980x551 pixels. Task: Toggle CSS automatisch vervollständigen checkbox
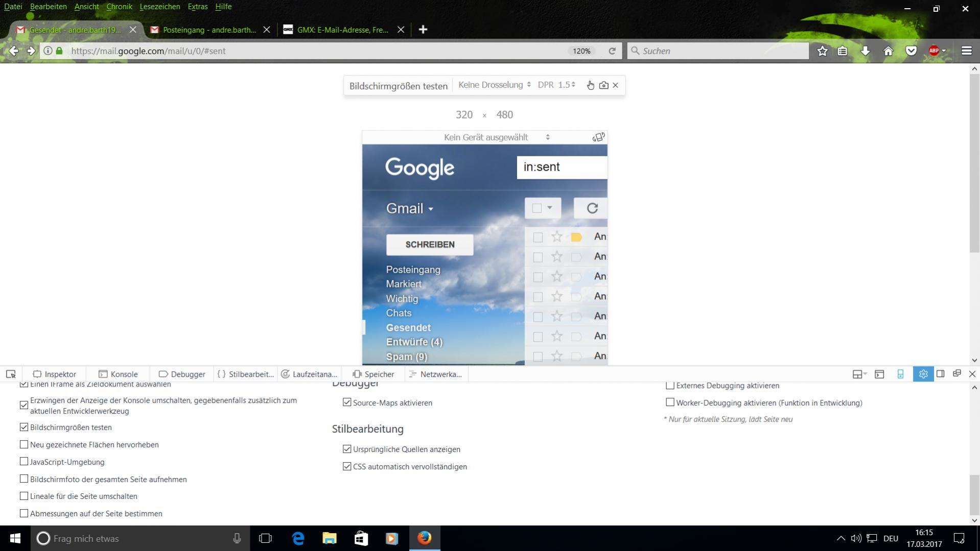click(x=347, y=466)
